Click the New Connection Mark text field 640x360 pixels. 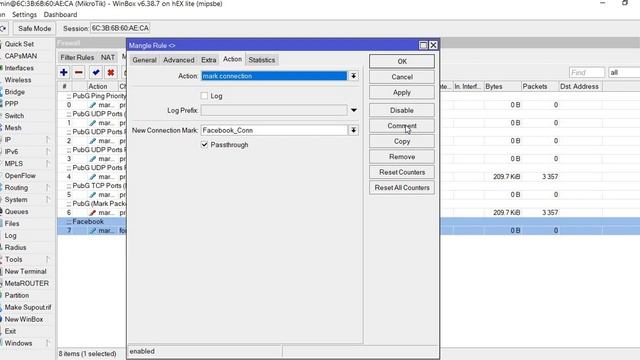click(274, 130)
